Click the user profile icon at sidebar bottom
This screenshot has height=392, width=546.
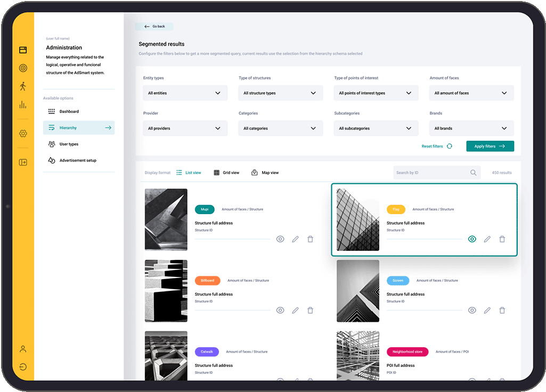[x=23, y=349]
